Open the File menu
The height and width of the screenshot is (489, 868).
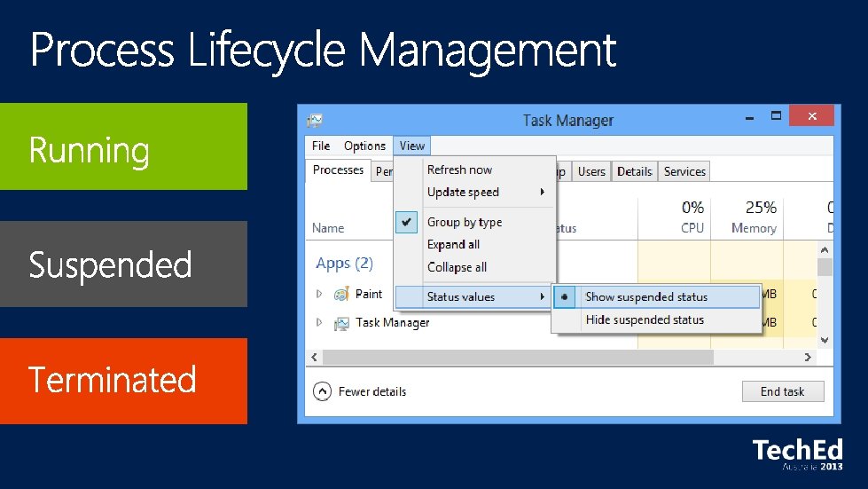click(x=321, y=146)
